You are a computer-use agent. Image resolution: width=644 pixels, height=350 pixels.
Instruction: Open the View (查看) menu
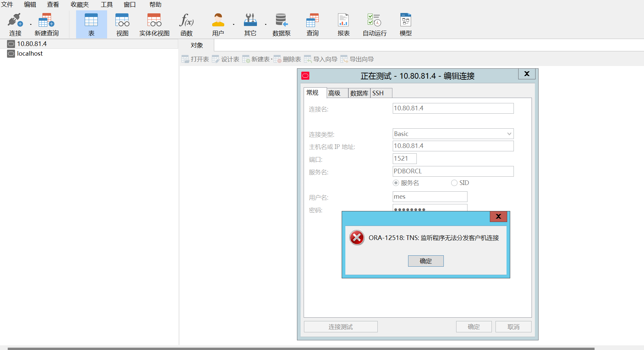pyautogui.click(x=53, y=4)
